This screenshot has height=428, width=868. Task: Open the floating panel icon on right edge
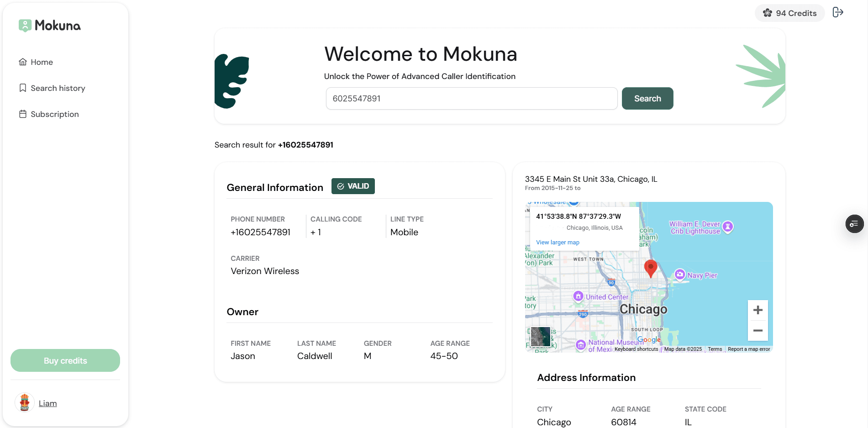(x=854, y=224)
